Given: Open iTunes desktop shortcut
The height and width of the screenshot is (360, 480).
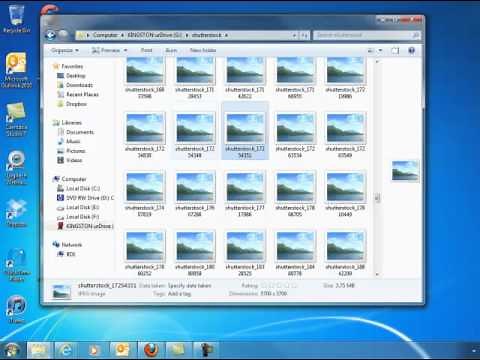Looking at the screenshot, I should point(16,309).
